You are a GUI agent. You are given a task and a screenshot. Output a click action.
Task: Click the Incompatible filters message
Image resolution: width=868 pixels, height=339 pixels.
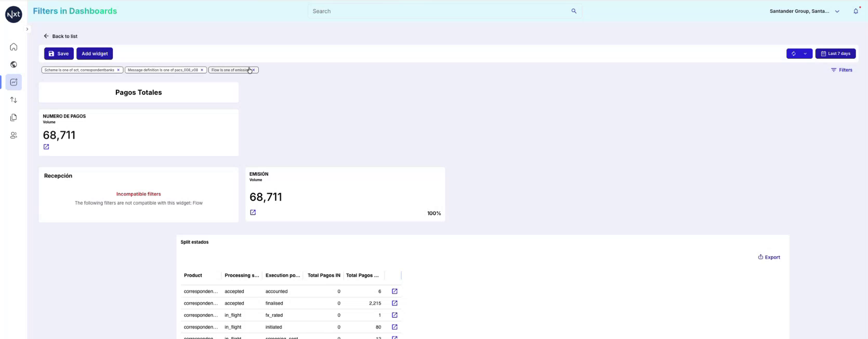139,194
